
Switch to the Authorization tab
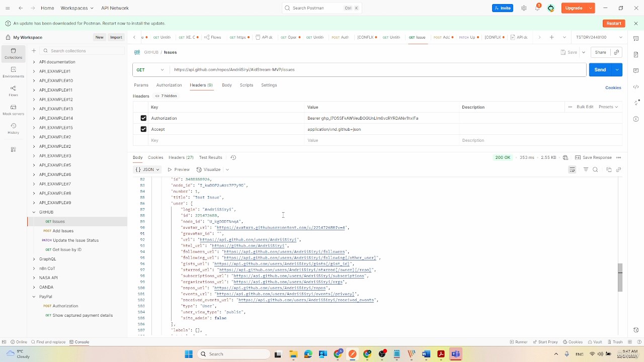169,85
